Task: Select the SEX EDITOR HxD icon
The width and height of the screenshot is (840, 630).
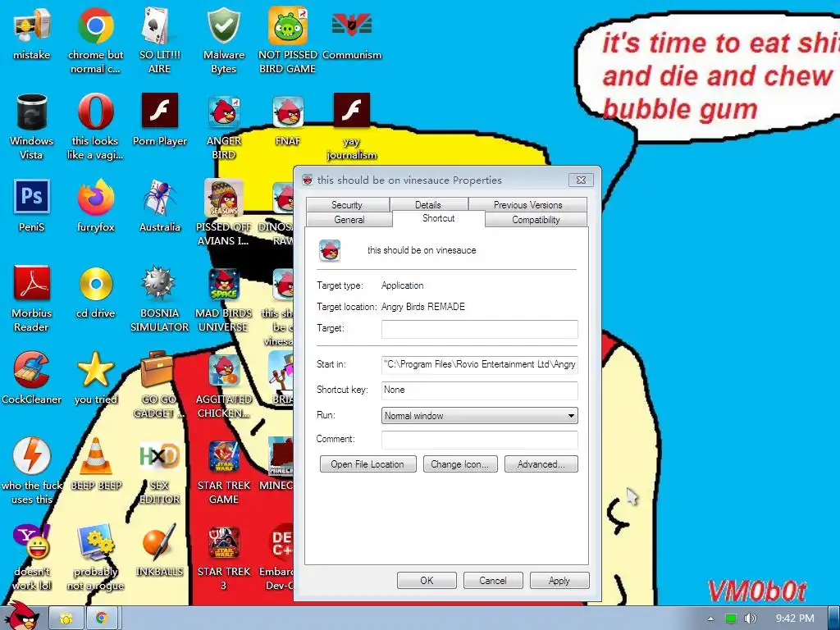Action: click(160, 472)
